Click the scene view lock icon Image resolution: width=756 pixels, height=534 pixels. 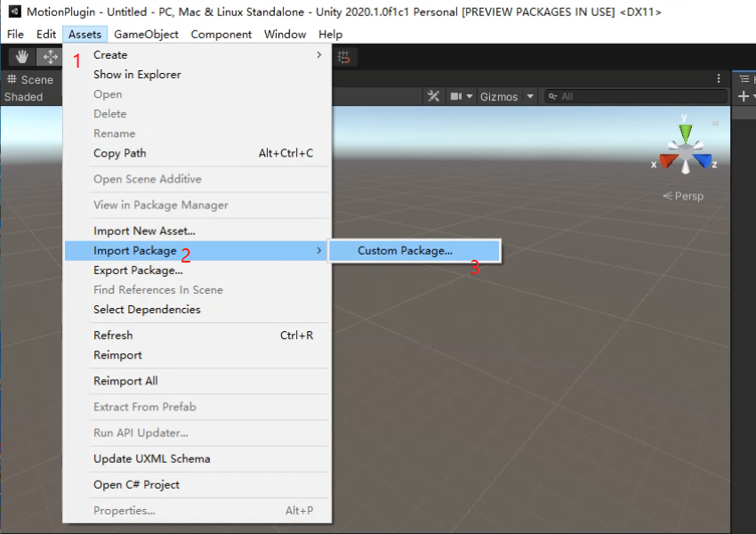(715, 121)
